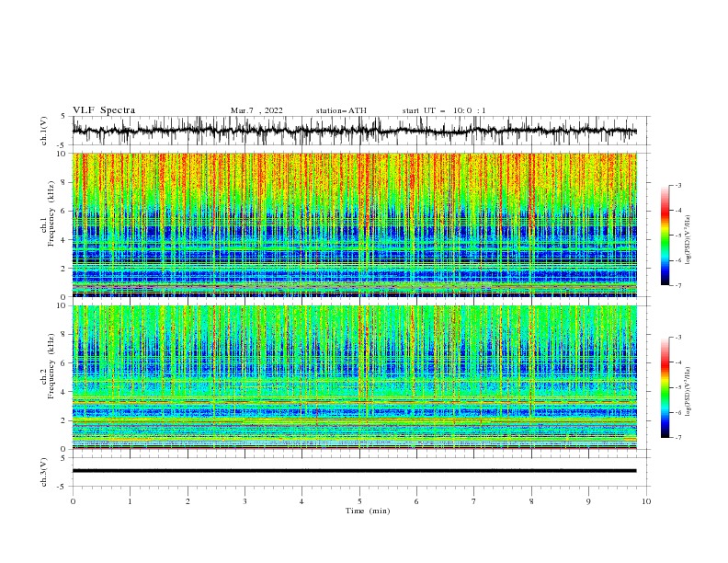Click time axis end tick label "10"
The height and width of the screenshot is (563, 728).
coord(646,501)
